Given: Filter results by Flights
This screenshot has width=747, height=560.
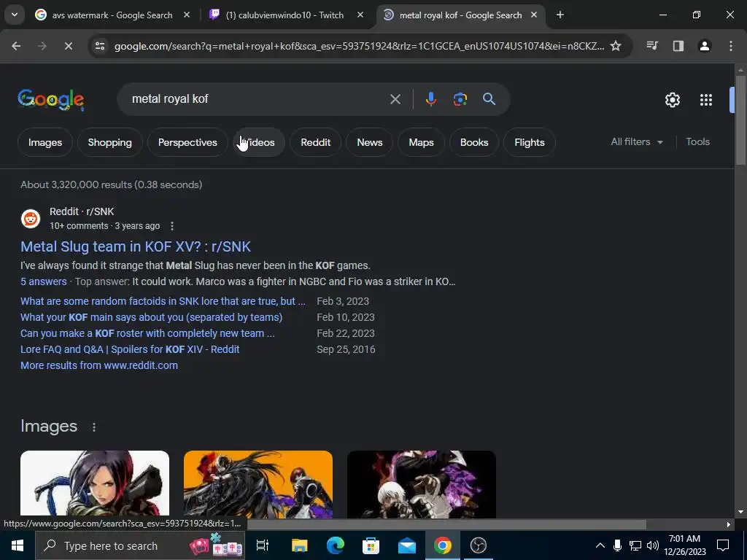Looking at the screenshot, I should pyautogui.click(x=530, y=142).
